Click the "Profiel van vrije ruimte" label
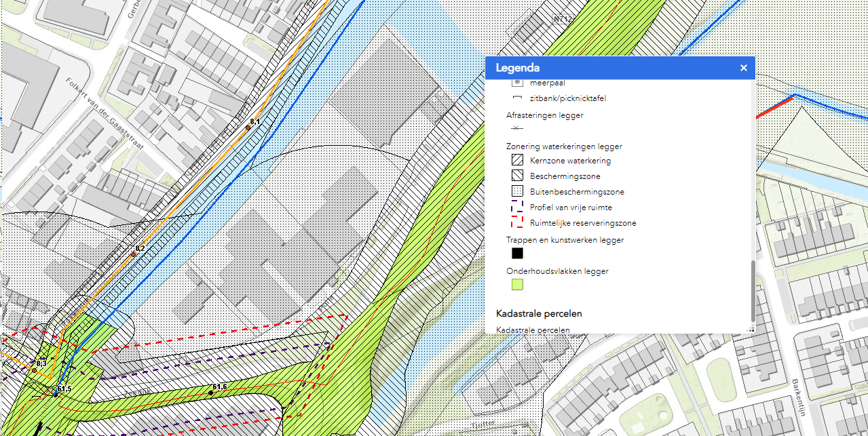Screen dimensions: 868x436 click(571, 207)
